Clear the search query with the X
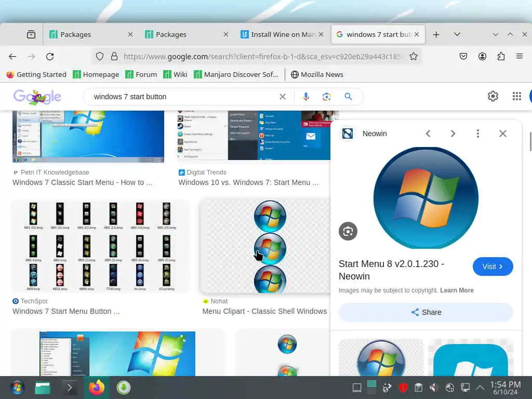This screenshot has width=532, height=399. 282,97
